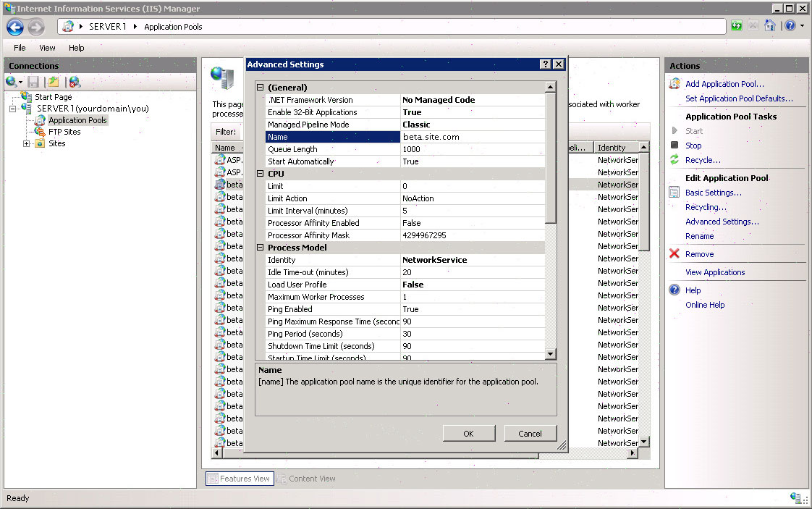The width and height of the screenshot is (812, 509).
Task: Go back using the navigation arrow
Action: point(14,27)
